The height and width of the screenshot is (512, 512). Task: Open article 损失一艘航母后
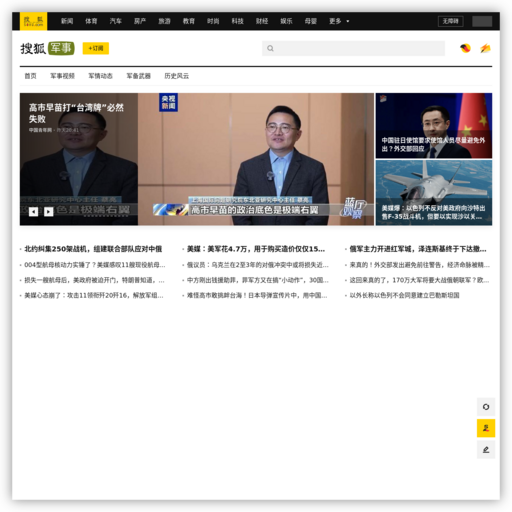point(94,280)
